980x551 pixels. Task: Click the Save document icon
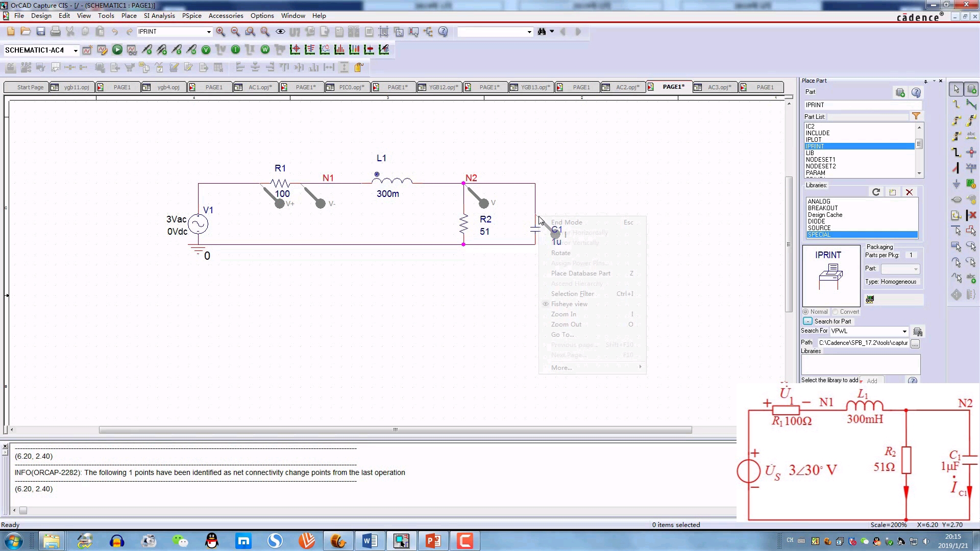[x=41, y=32]
